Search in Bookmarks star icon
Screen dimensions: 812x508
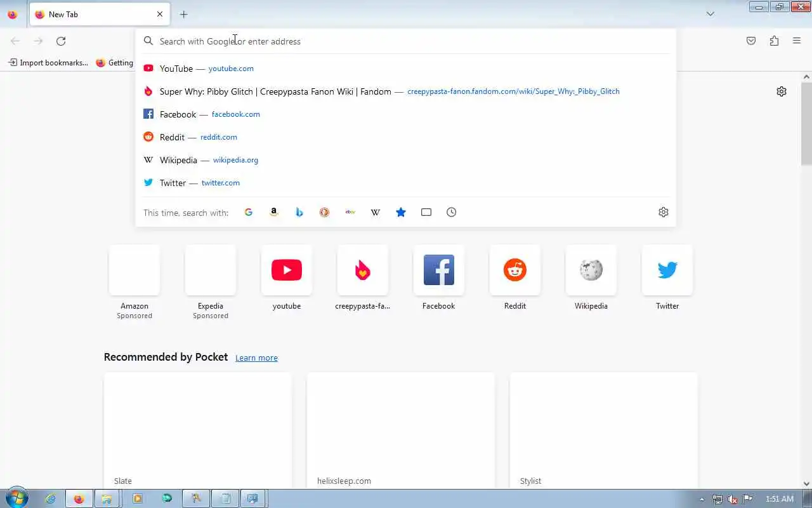point(401,212)
